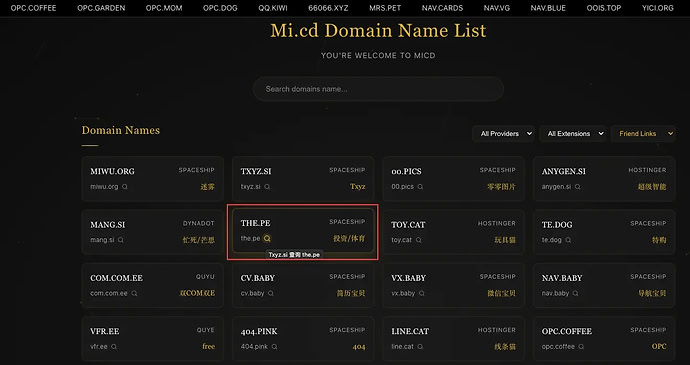690x365 pixels.
Task: Expand the Friend Links dropdown
Action: tap(643, 133)
